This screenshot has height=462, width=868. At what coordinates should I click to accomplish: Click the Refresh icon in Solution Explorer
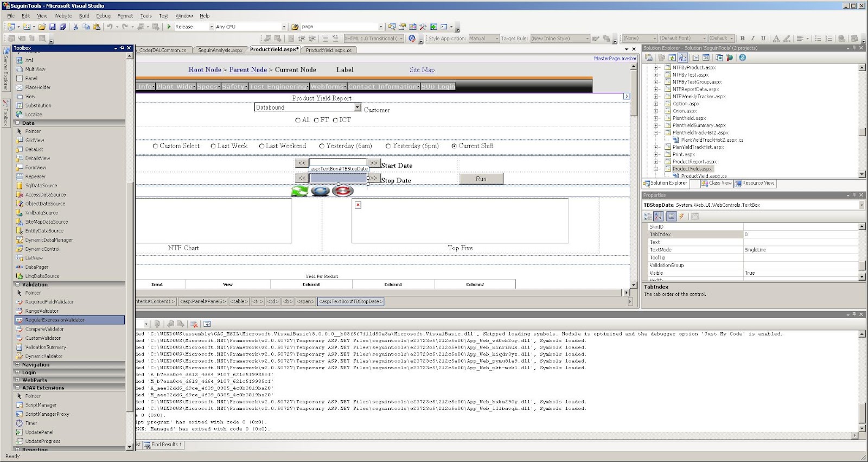click(672, 58)
